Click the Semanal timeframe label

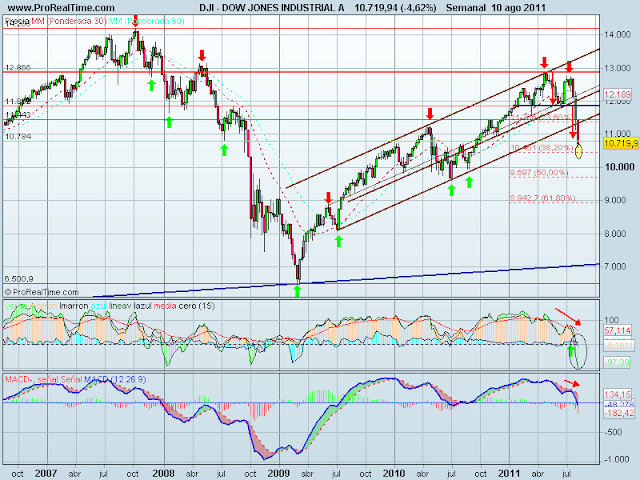[465, 7]
